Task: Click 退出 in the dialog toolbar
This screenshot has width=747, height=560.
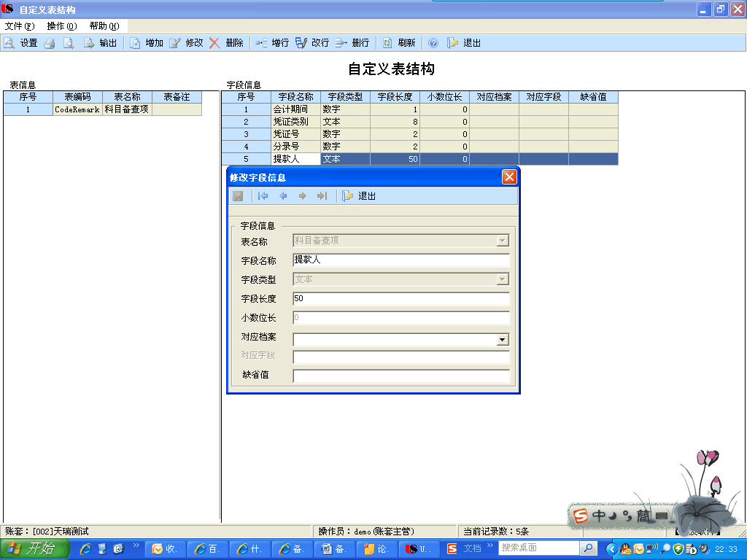Action: (360, 196)
